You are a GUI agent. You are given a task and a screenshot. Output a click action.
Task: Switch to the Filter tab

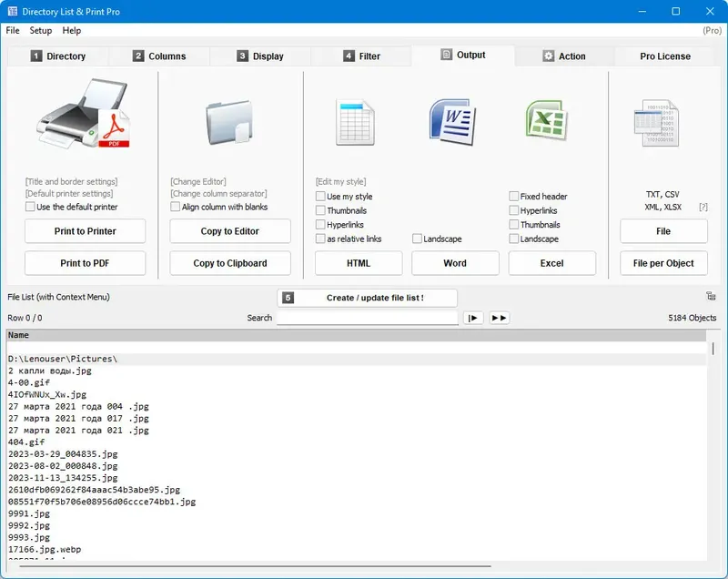click(361, 56)
